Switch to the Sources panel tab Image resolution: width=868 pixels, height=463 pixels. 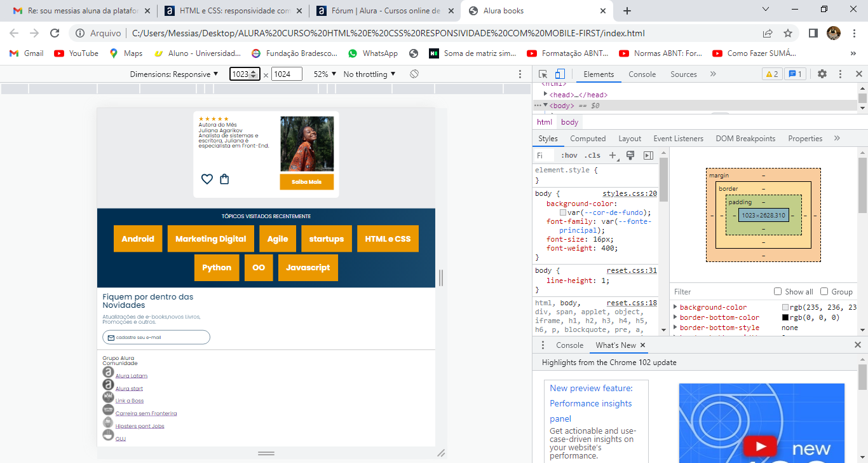(x=684, y=74)
